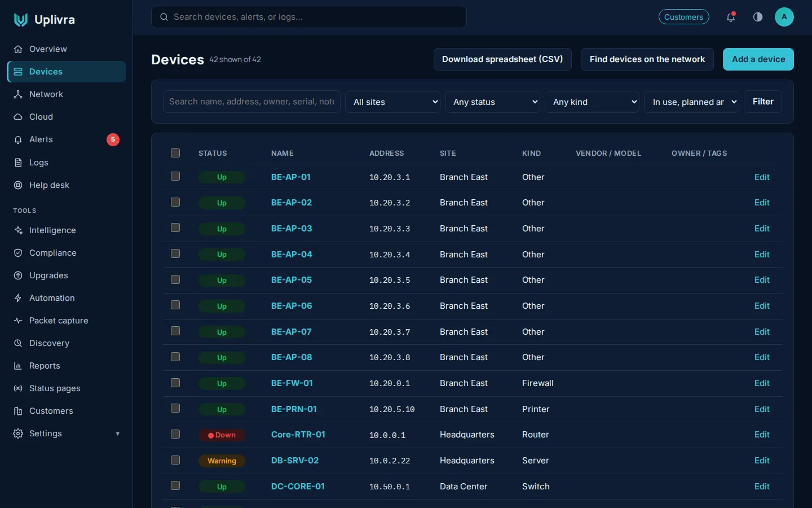The image size is (812, 508).
Task: Select the BE-FW-01 row checkbox
Action: (x=175, y=383)
